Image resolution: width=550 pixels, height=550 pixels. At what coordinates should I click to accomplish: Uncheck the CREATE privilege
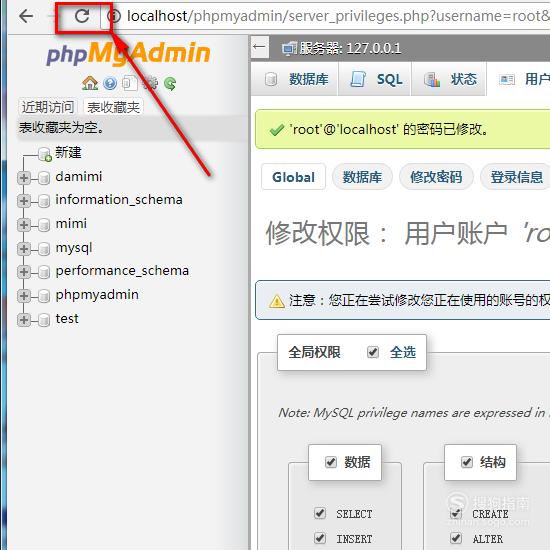pyautogui.click(x=456, y=513)
